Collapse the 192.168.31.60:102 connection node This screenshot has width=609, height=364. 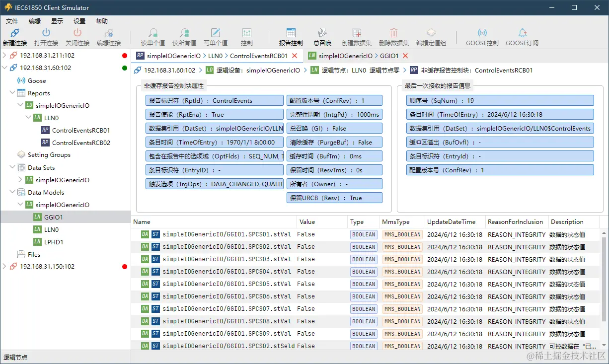tap(4, 68)
